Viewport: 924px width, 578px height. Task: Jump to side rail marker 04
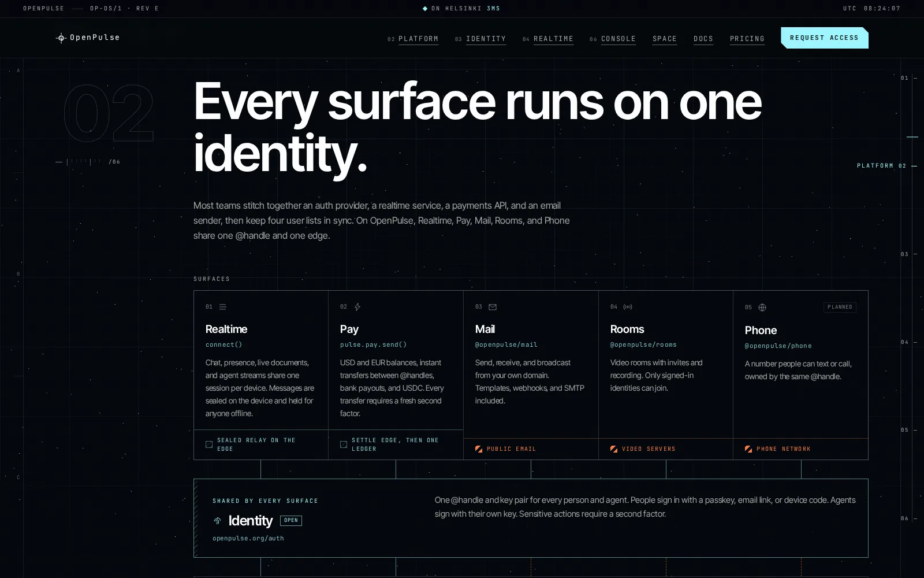(908, 342)
